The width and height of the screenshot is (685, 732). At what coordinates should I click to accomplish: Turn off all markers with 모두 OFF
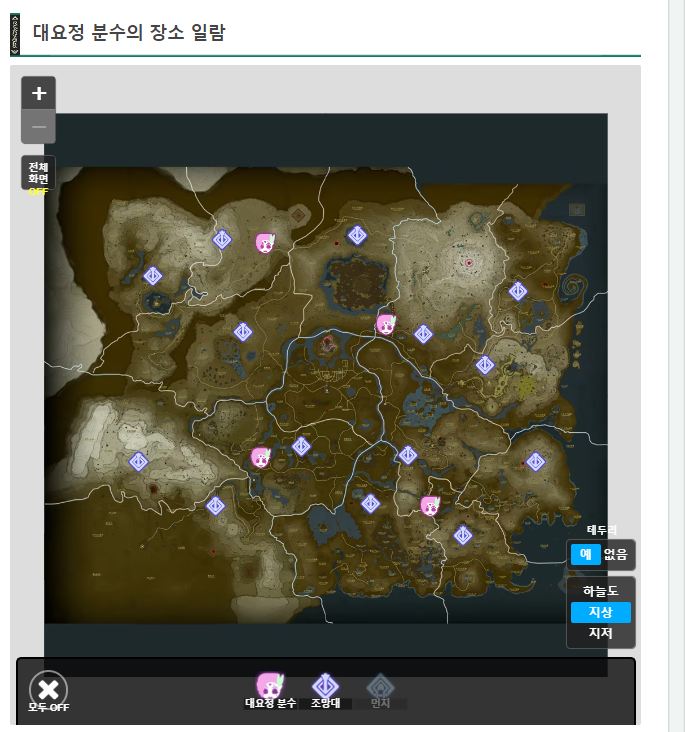click(48, 693)
